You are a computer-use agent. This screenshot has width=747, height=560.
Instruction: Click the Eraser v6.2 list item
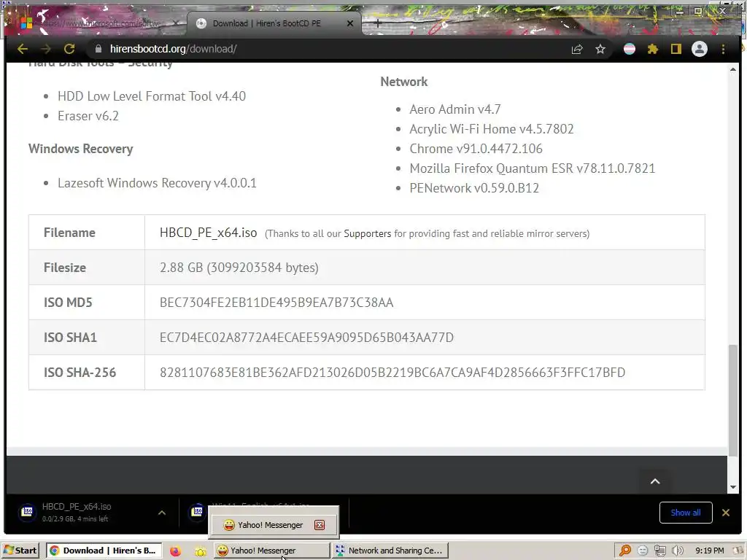pos(88,116)
